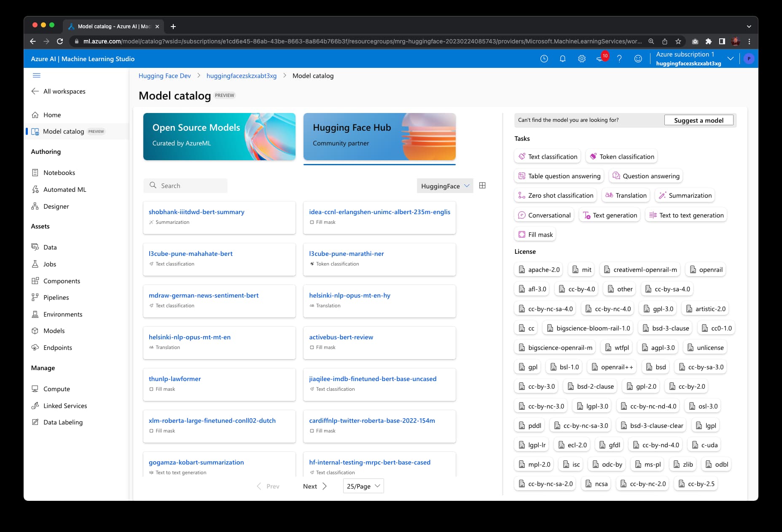782x532 pixels.
Task: Filter by Zero shot classification
Action: [x=555, y=195]
